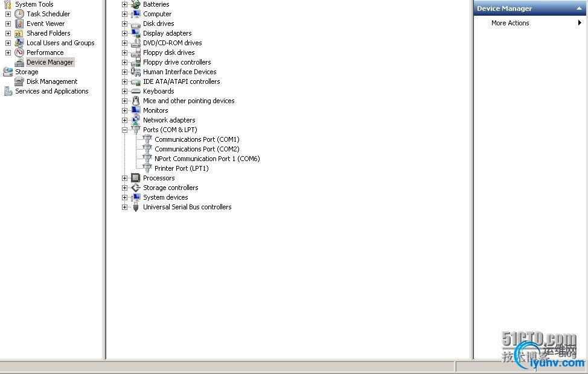
Task: Expand the Disk drives category
Action: click(x=124, y=24)
